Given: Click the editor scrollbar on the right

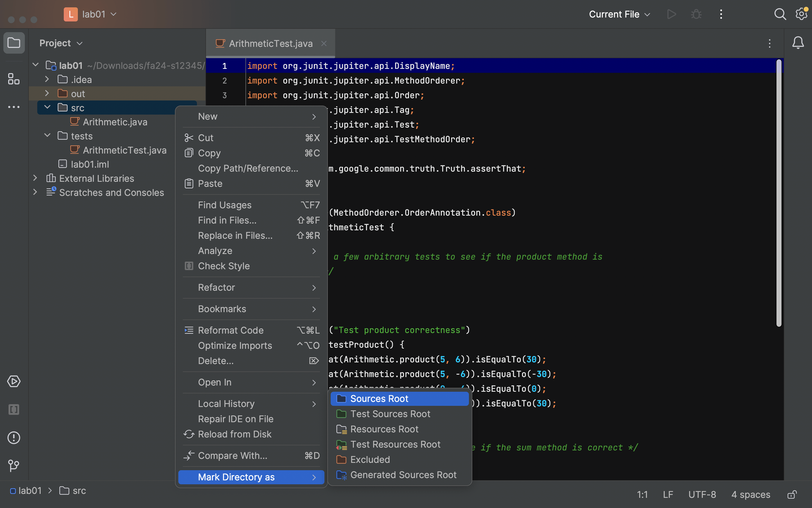Looking at the screenshot, I should tap(779, 195).
